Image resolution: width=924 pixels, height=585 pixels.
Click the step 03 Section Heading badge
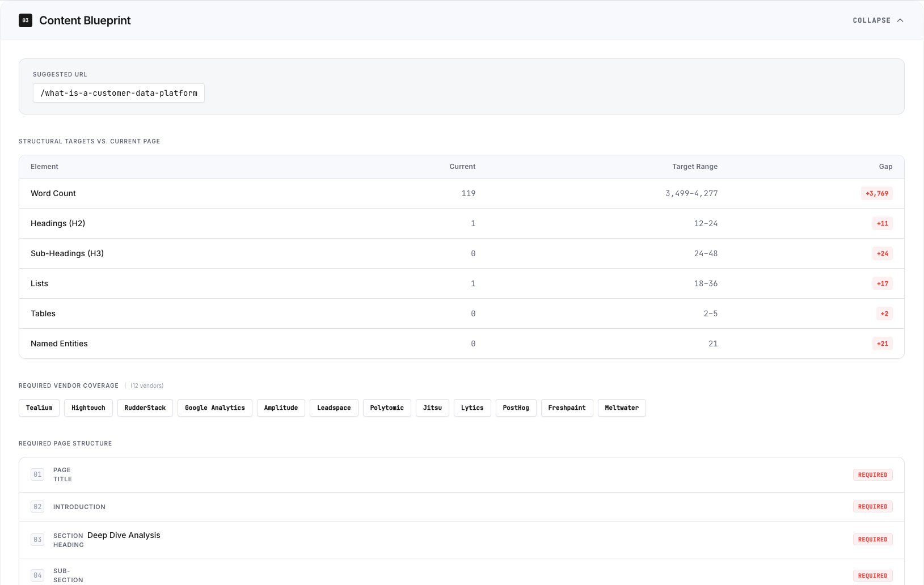[x=37, y=539]
